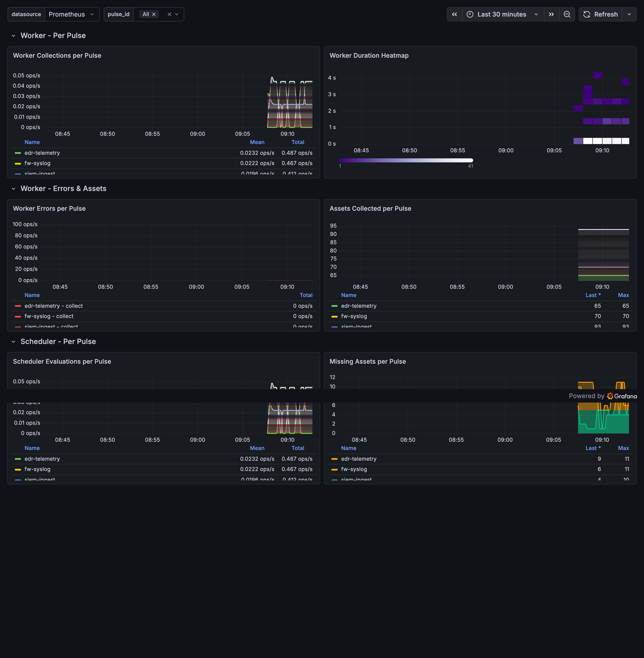Shift time range forward with double-right arrows

(x=551, y=14)
